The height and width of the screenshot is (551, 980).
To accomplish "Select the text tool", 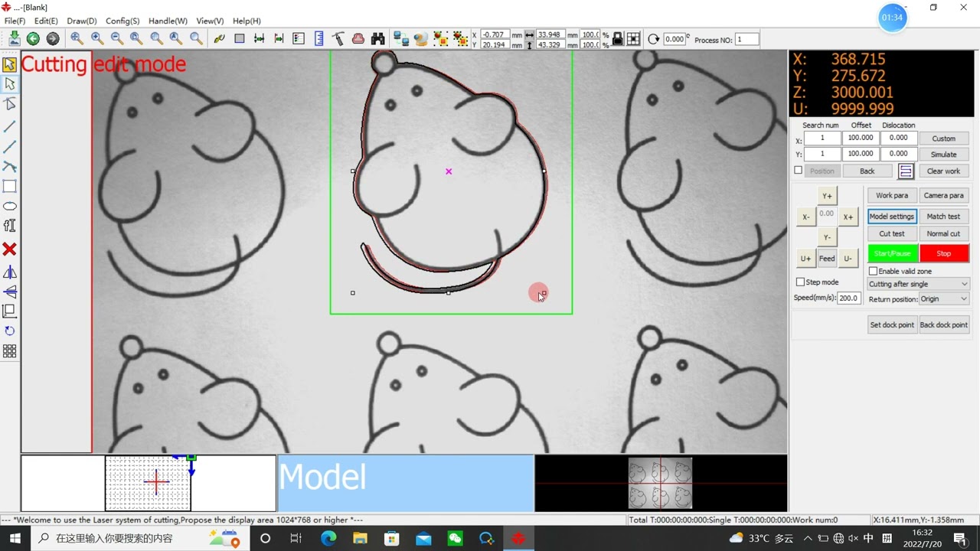I will point(9,226).
